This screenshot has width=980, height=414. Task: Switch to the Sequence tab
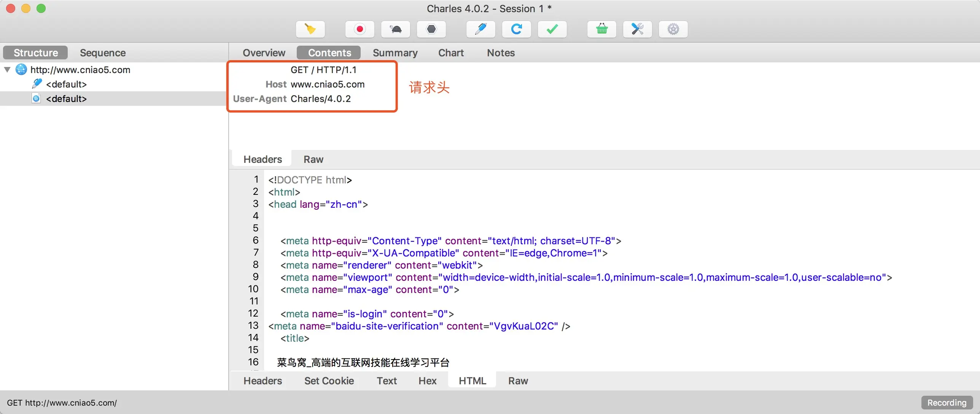pos(103,53)
